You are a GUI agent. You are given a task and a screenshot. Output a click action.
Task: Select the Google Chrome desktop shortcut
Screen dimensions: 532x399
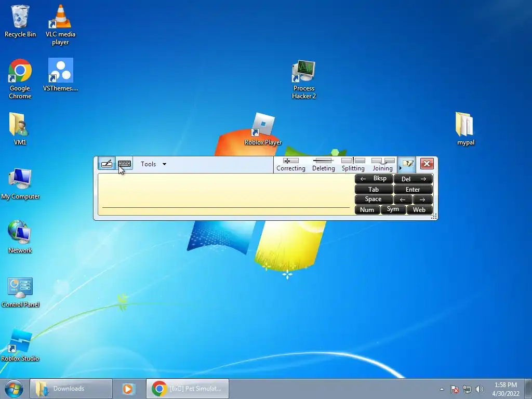pyautogui.click(x=20, y=79)
